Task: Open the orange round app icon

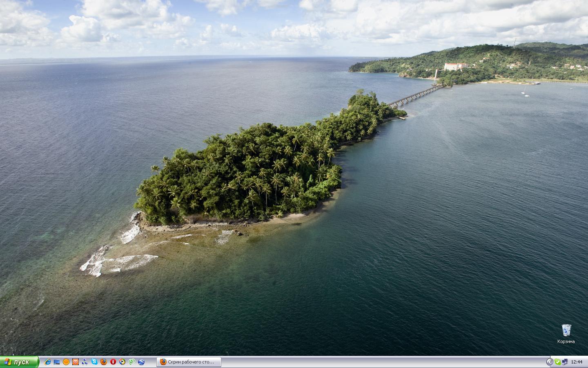Action: [x=66, y=362]
